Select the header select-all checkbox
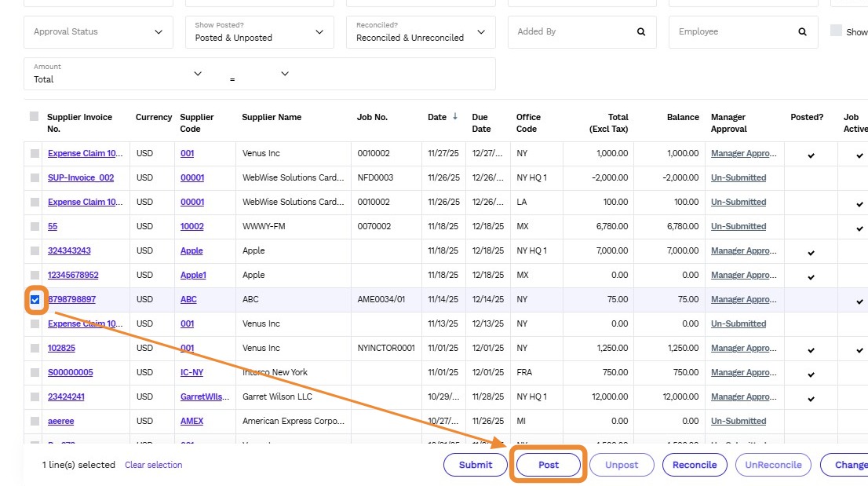This screenshot has height=486, width=868. (x=34, y=117)
